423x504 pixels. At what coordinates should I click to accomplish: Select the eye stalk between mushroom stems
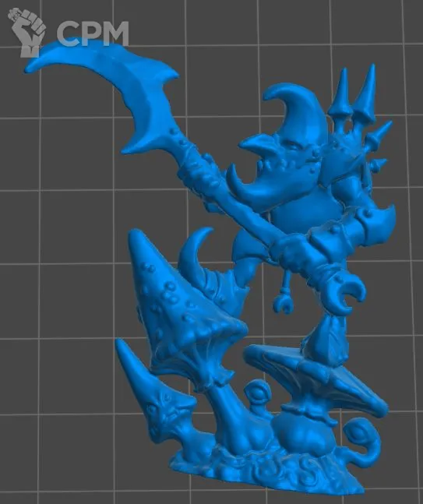(259, 396)
